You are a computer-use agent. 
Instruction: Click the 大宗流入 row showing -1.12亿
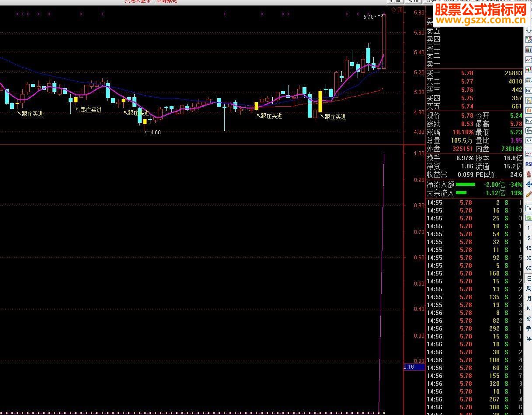pyautogui.click(x=474, y=192)
